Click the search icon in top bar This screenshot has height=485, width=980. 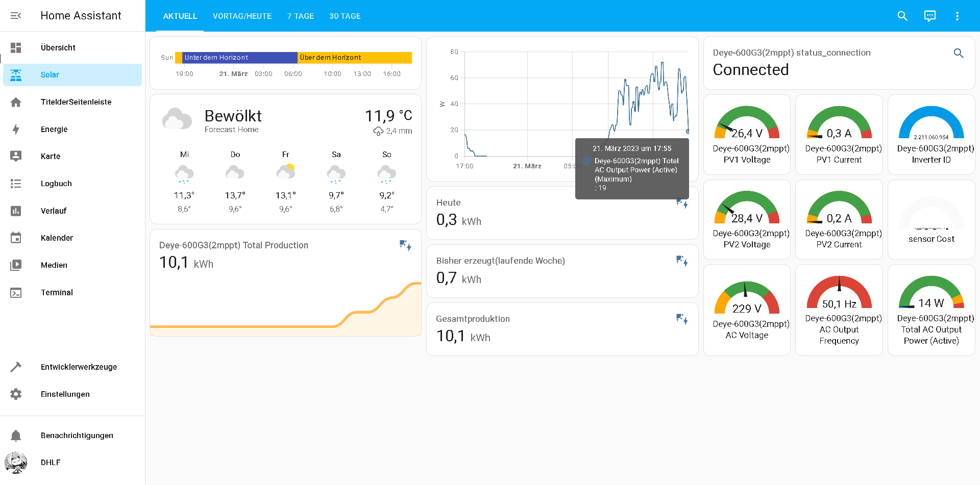click(x=902, y=16)
